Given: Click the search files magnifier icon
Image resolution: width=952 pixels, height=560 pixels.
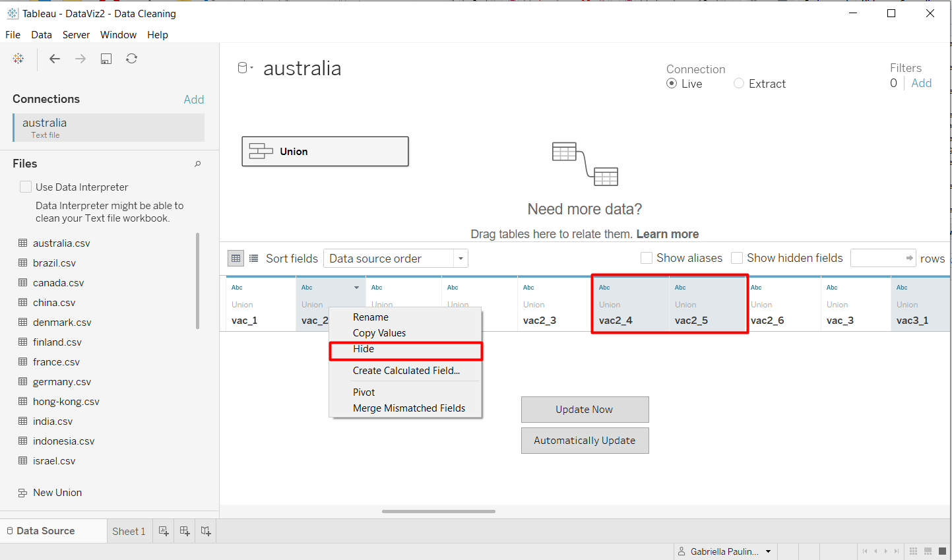Looking at the screenshot, I should pyautogui.click(x=197, y=164).
